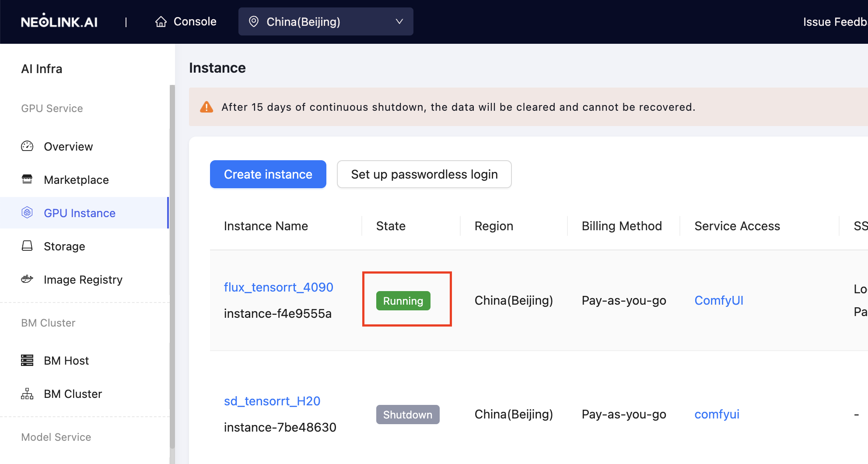Click the Storage drive icon
868x464 pixels.
tap(27, 246)
